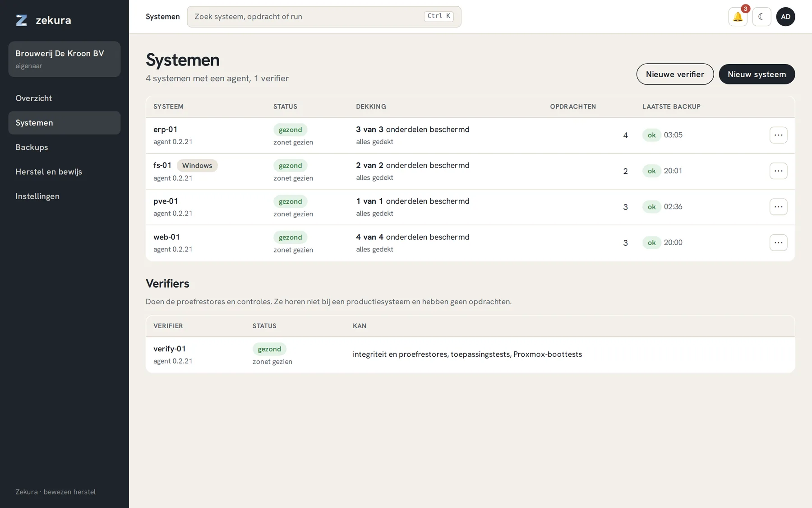812x508 pixels.
Task: Focus the Zoek systeem search field
Action: coord(324,17)
